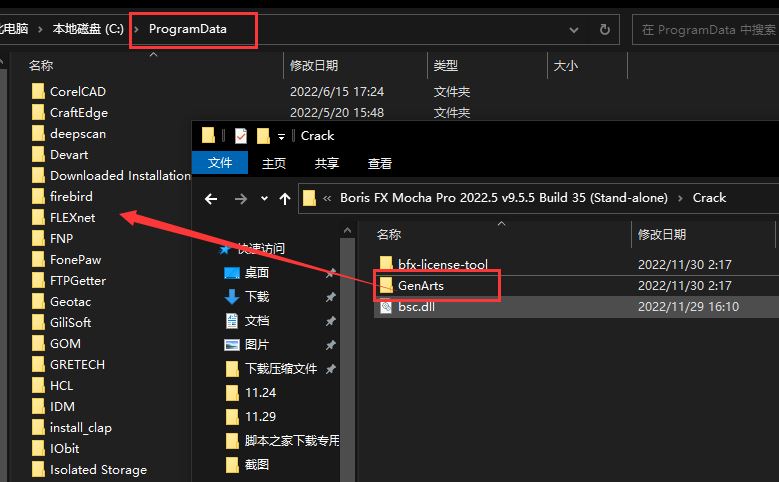Refresh the ProgramData folder view
The height and width of the screenshot is (482, 779).
pyautogui.click(x=605, y=30)
